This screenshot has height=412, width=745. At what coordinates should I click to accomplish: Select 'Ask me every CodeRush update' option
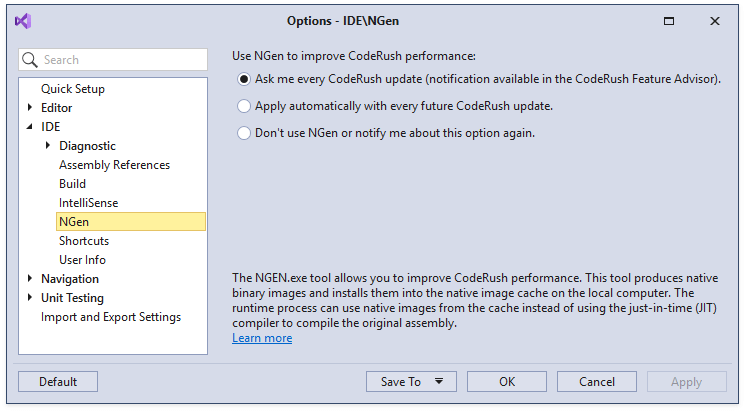coord(244,79)
